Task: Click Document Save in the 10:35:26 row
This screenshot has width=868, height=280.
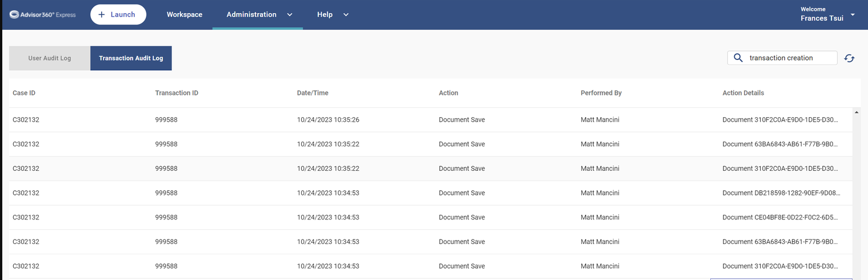Action: [x=462, y=120]
